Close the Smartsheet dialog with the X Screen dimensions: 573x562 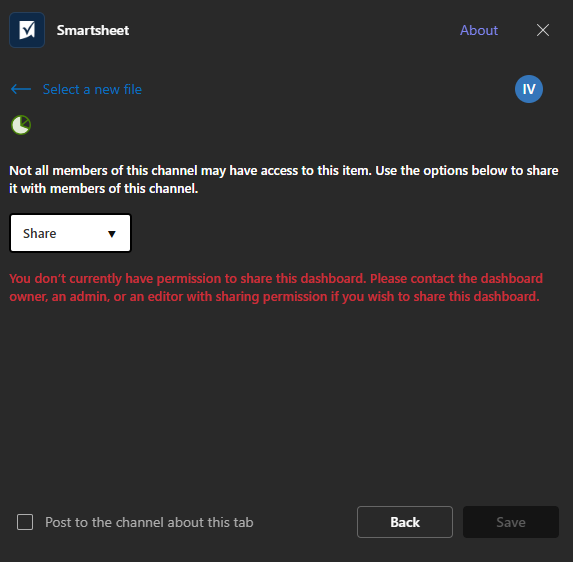pyautogui.click(x=543, y=30)
